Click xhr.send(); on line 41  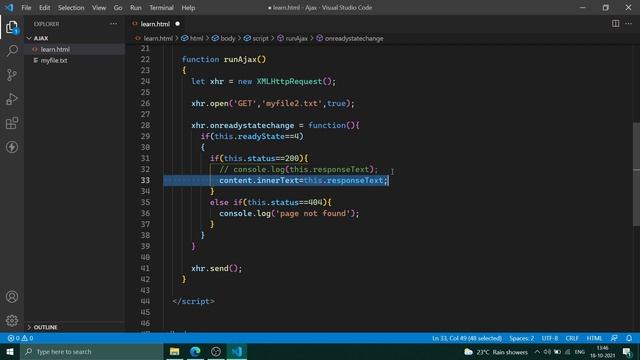point(217,269)
